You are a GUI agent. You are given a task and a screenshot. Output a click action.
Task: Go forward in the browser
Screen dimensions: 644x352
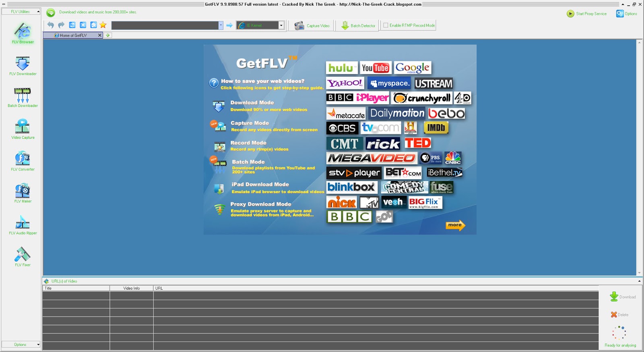(61, 25)
